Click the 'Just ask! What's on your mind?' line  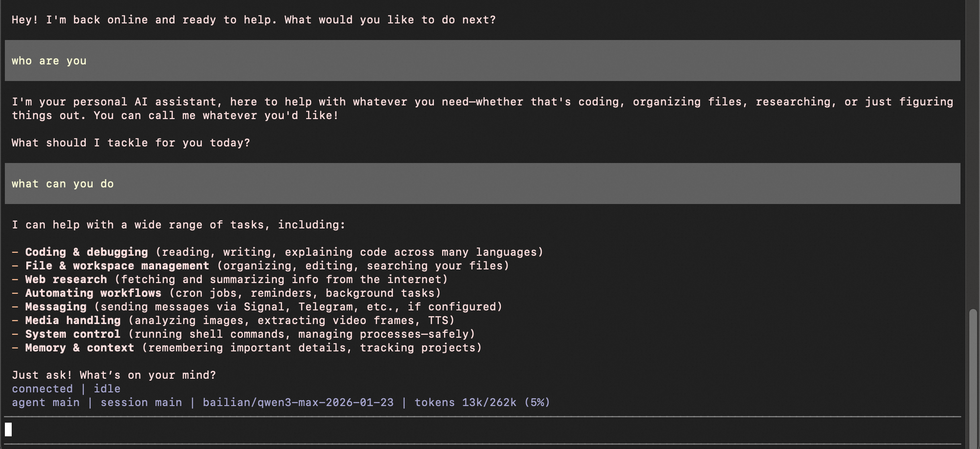tap(114, 375)
